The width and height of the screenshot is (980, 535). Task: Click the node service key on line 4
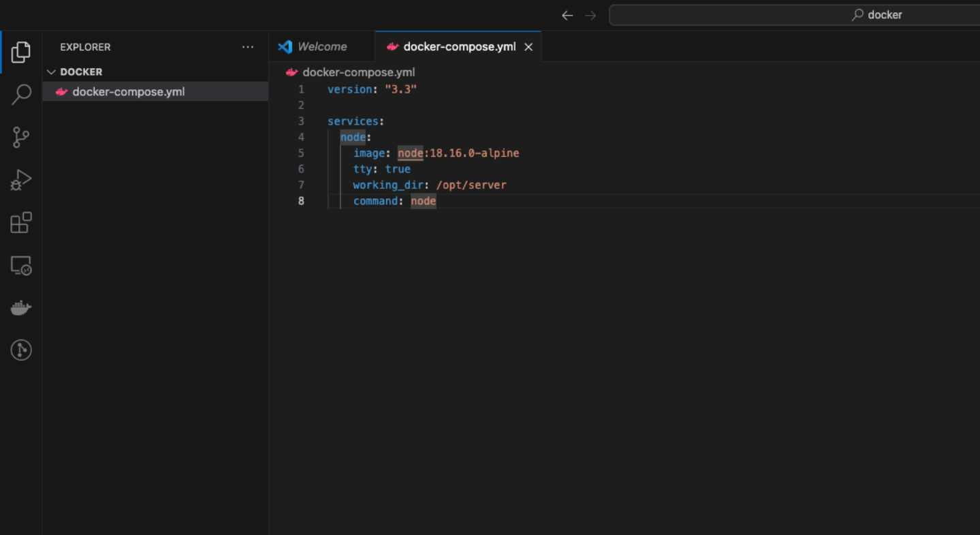tap(353, 137)
